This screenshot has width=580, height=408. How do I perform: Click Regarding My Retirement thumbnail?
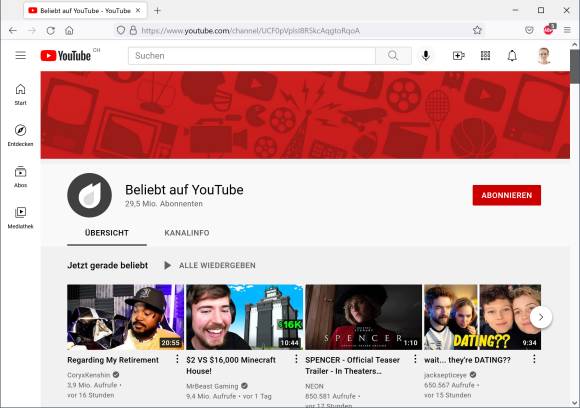click(x=125, y=317)
